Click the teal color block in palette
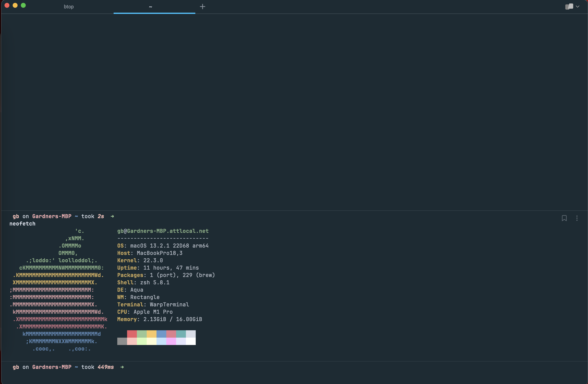Viewport: 588px width, 384px height. [x=181, y=334]
